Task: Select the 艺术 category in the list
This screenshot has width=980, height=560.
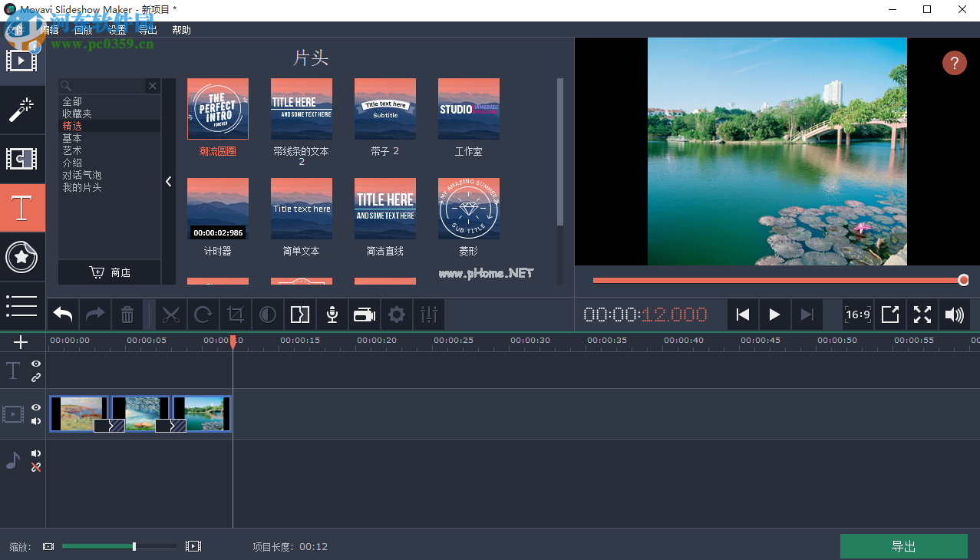Action: tap(72, 150)
